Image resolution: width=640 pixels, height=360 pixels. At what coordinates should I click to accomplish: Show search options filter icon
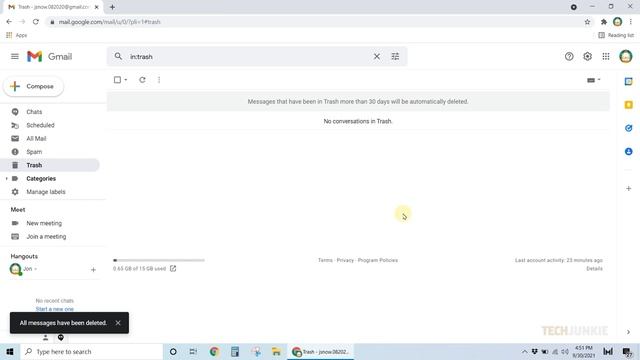(x=395, y=56)
